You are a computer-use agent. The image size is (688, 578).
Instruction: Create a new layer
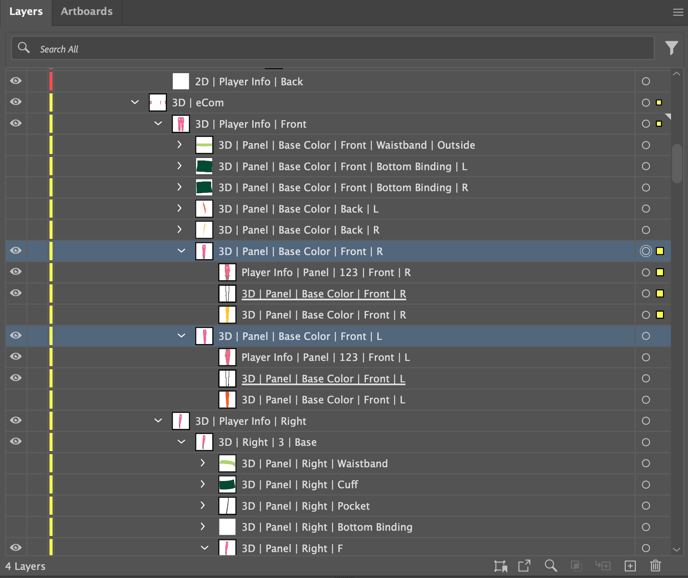(630, 566)
